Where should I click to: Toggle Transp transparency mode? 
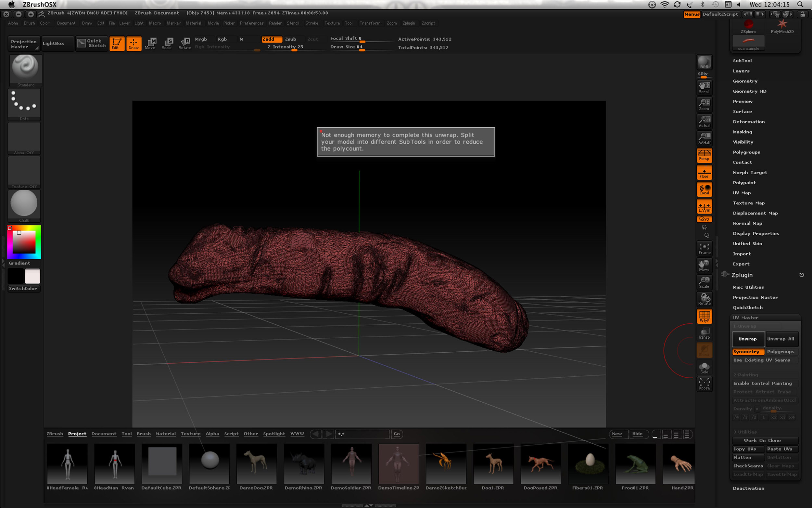tap(704, 333)
